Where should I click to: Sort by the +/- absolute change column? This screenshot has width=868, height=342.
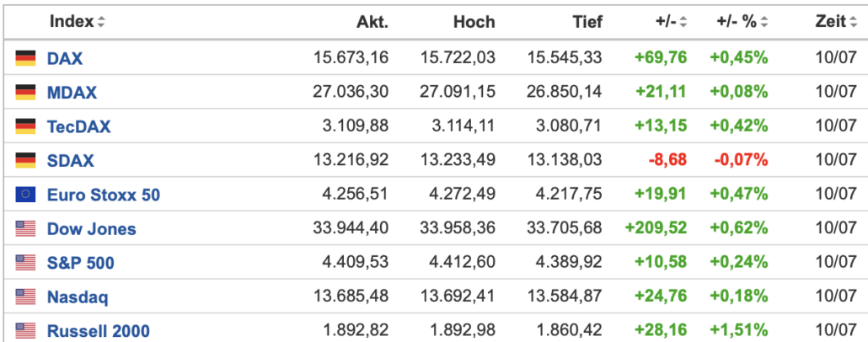click(683, 22)
